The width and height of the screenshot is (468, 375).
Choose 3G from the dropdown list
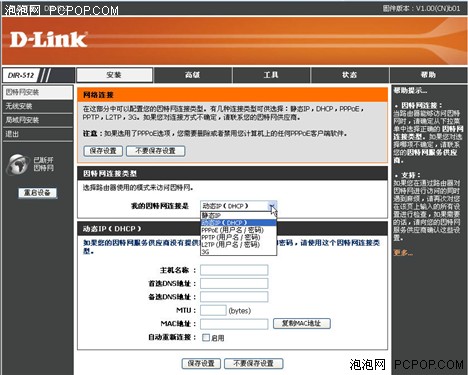(x=238, y=252)
